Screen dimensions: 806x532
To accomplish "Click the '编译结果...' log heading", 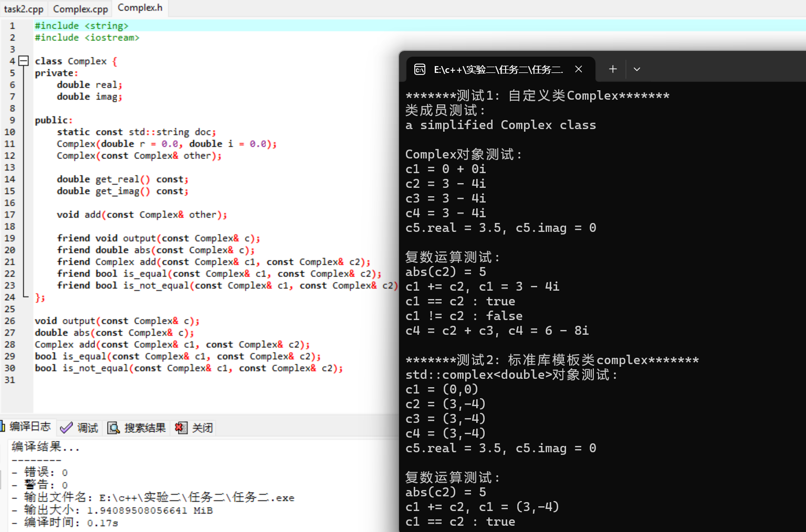I will 46,447.
